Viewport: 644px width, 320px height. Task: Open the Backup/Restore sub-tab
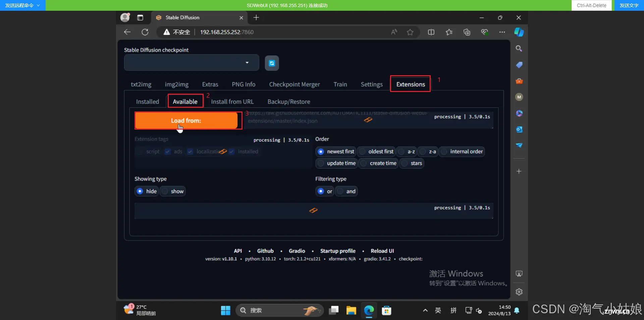(x=288, y=101)
